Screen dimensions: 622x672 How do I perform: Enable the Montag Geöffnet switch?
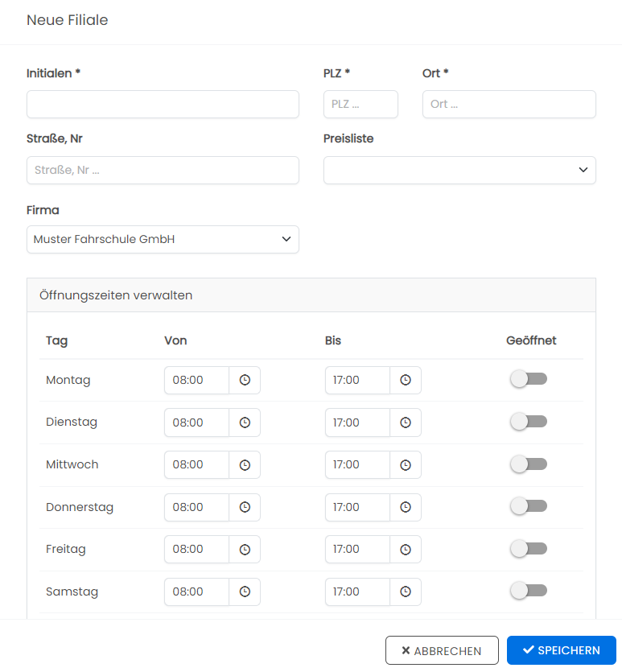[529, 379]
